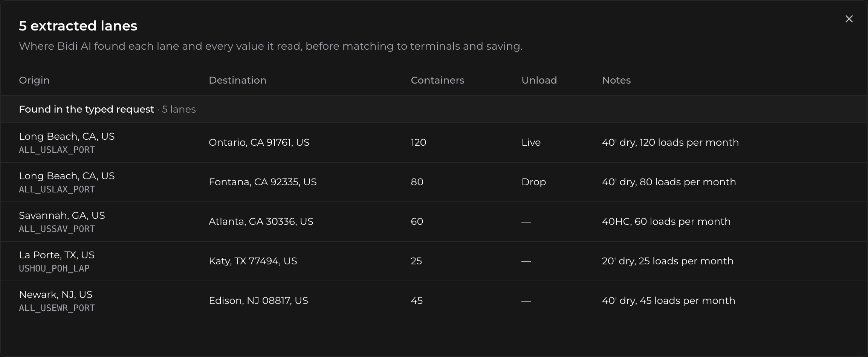Click container count 45
This screenshot has height=357, width=868.
click(x=417, y=301)
